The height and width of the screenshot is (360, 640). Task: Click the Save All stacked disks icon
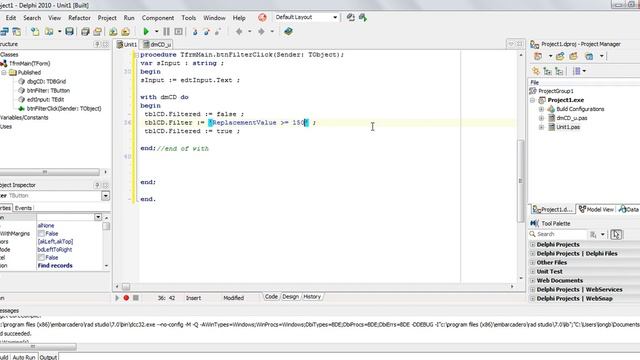tap(85, 31)
